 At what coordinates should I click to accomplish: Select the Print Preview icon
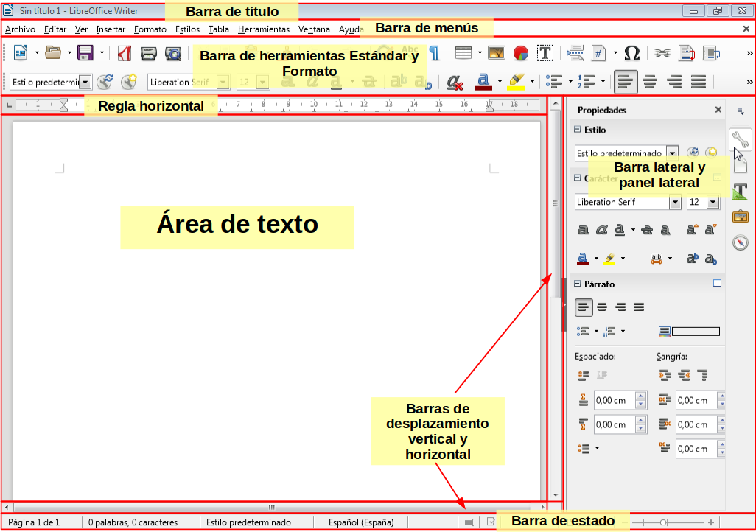coord(174,53)
